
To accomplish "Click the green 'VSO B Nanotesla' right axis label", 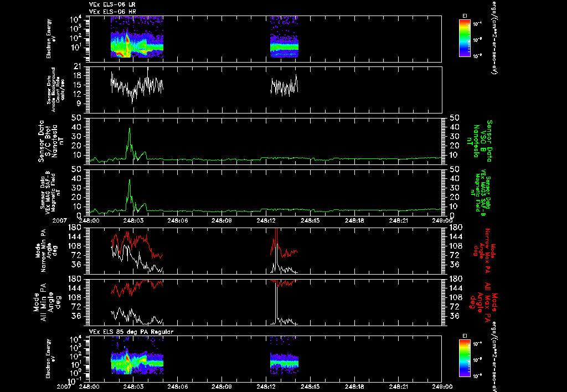I will click(x=480, y=141).
